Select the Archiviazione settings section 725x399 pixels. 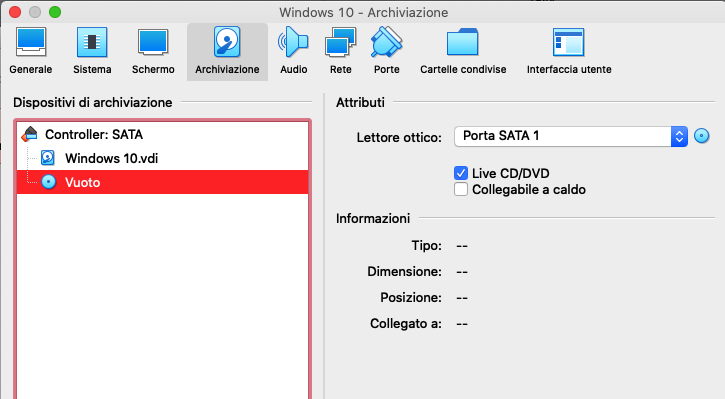coord(227,52)
